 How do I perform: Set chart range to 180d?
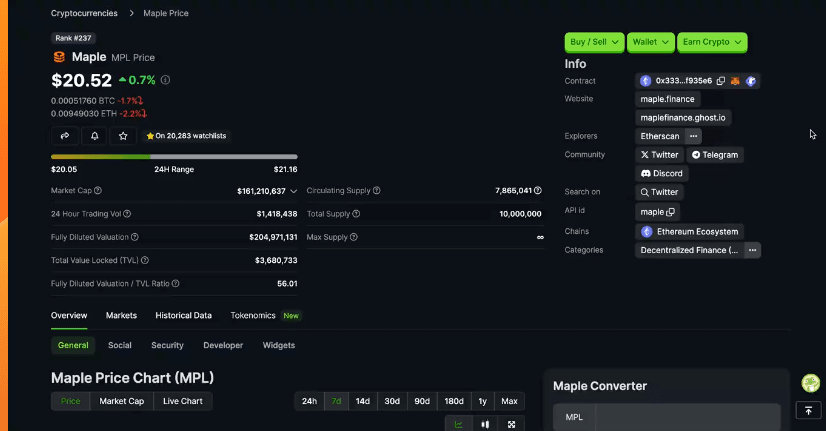(454, 401)
